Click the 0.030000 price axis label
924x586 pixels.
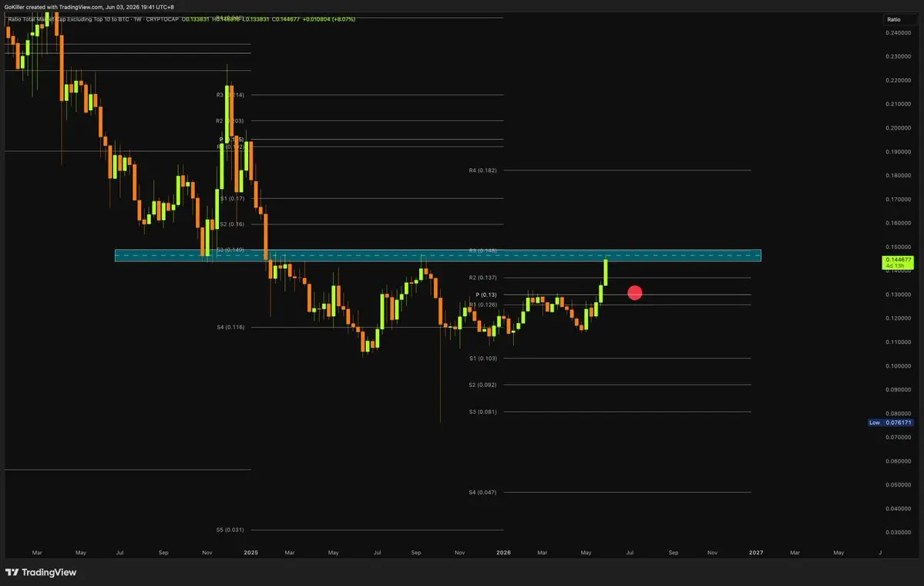pyautogui.click(x=898, y=532)
